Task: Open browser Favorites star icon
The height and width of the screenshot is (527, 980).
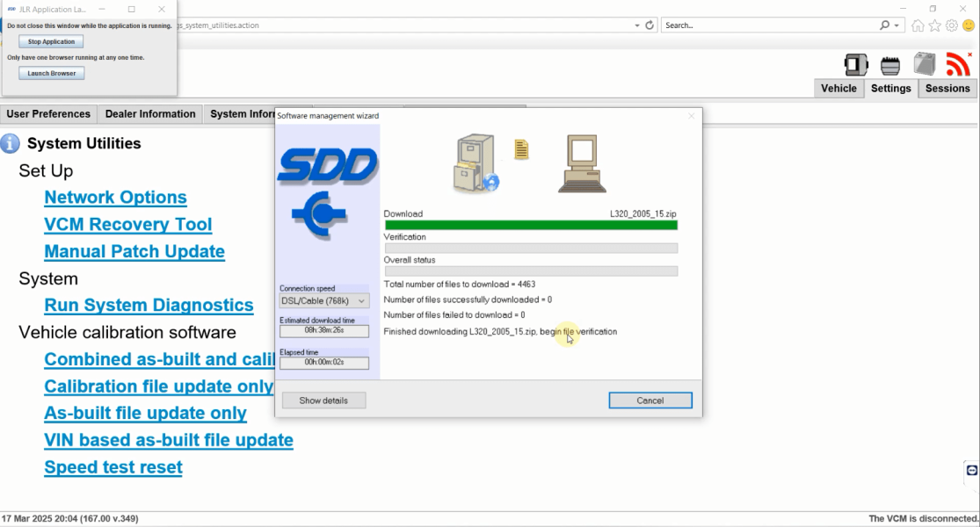Action: coord(934,25)
